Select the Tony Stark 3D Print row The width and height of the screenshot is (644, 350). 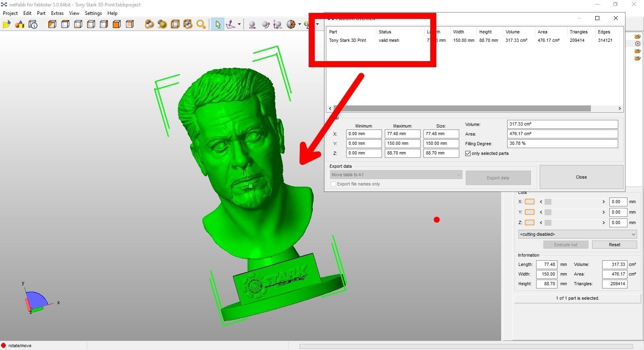pyautogui.click(x=475, y=40)
